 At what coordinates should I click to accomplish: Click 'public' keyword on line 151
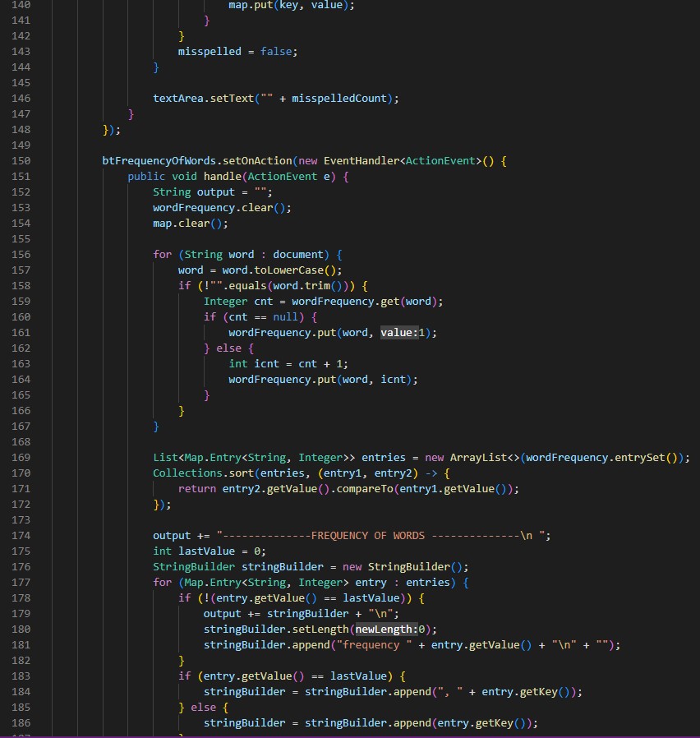tap(146, 177)
